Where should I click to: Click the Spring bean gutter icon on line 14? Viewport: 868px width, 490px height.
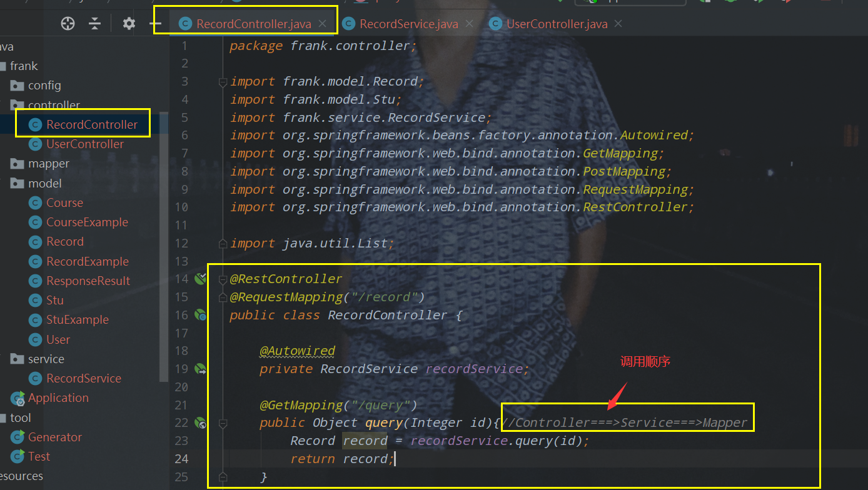201,279
